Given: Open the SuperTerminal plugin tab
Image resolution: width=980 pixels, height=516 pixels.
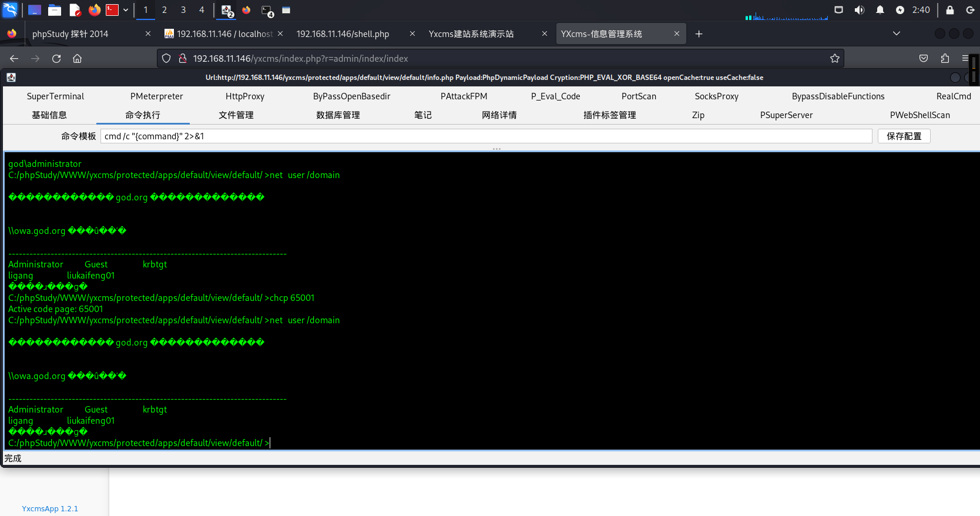Looking at the screenshot, I should click(x=55, y=96).
